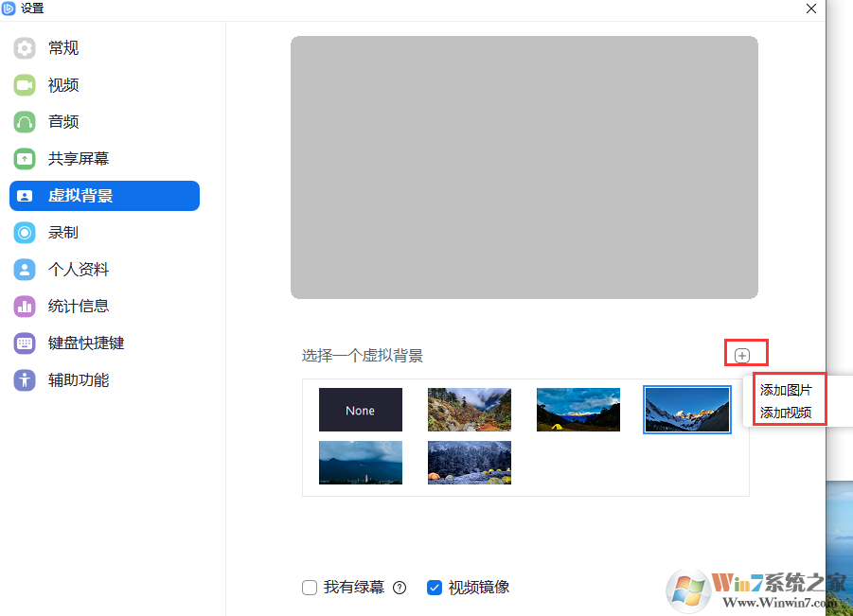
Task: Select the None virtual background
Action: pos(360,409)
